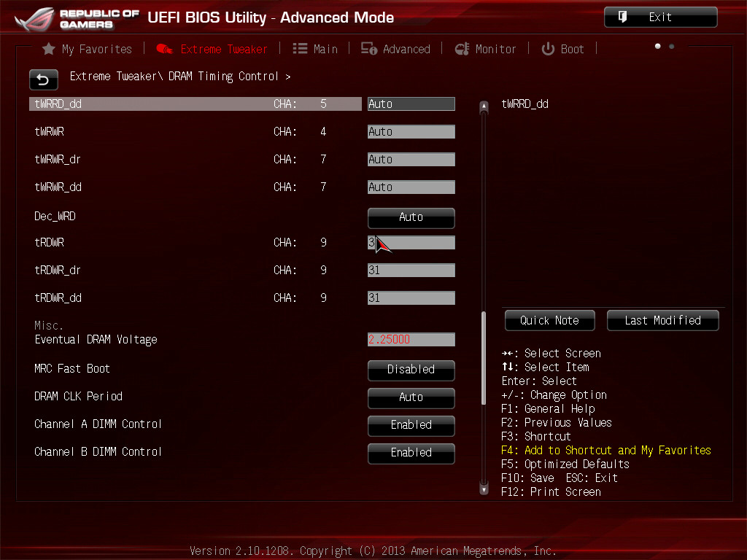Select the Dec_WRD label
This screenshot has height=560, width=747.
coord(55,216)
